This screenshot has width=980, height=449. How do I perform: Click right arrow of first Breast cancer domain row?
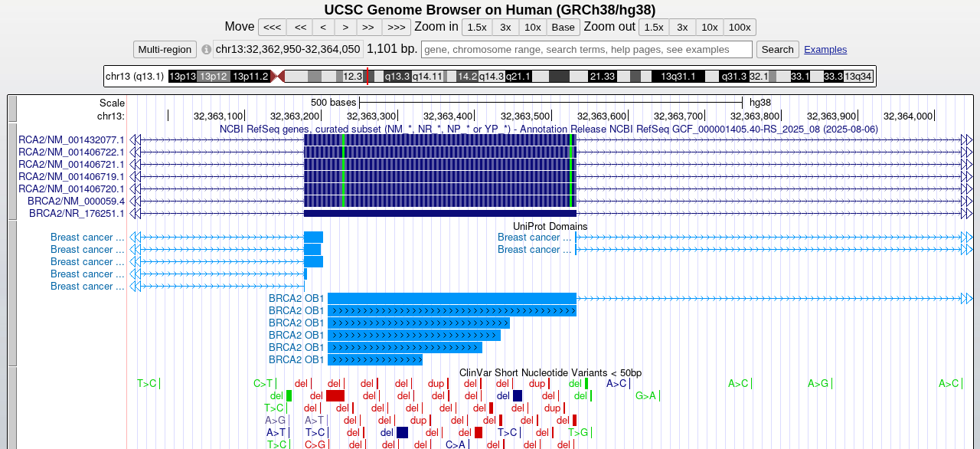[967, 238]
